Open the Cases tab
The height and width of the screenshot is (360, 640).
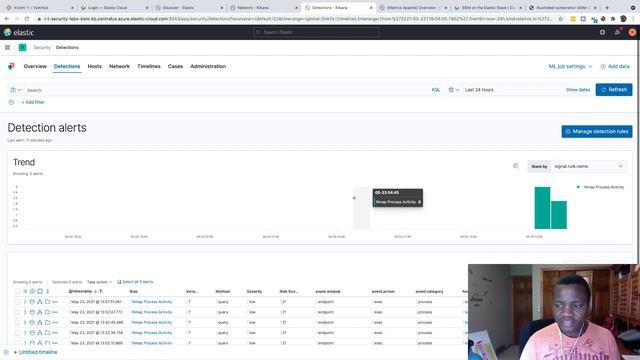[x=176, y=66]
